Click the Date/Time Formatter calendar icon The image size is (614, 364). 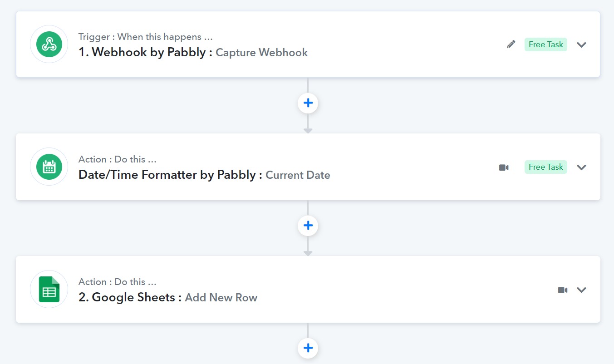[49, 167]
